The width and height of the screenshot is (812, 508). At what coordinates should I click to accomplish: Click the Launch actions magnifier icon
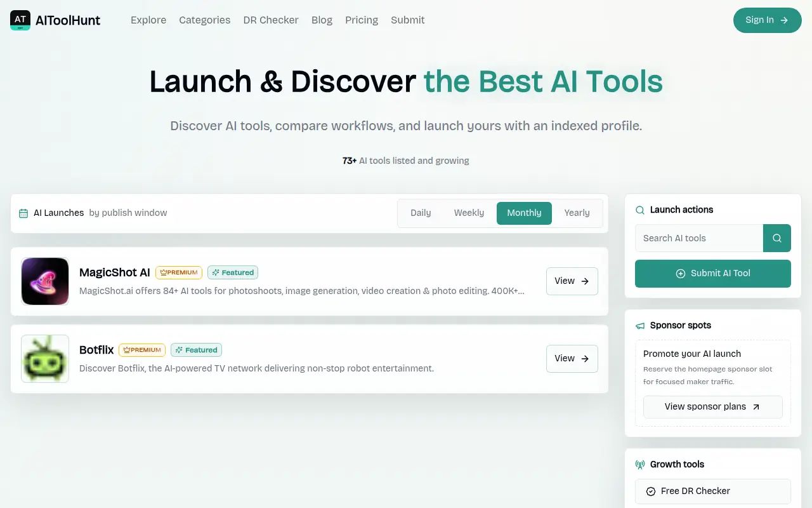[640, 210]
